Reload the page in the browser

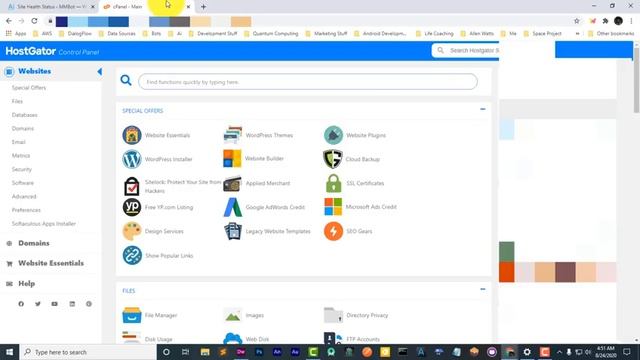click(34, 21)
